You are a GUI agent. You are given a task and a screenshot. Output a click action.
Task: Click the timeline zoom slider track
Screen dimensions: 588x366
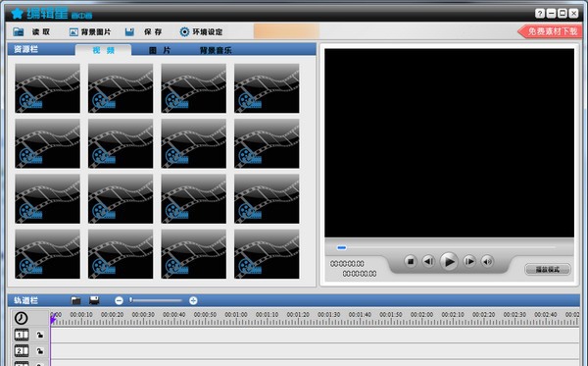click(156, 300)
